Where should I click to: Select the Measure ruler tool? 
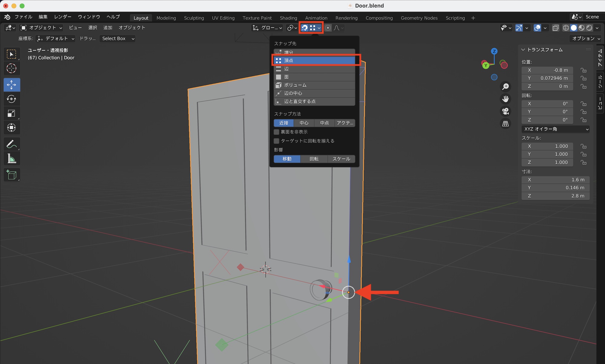point(11,159)
